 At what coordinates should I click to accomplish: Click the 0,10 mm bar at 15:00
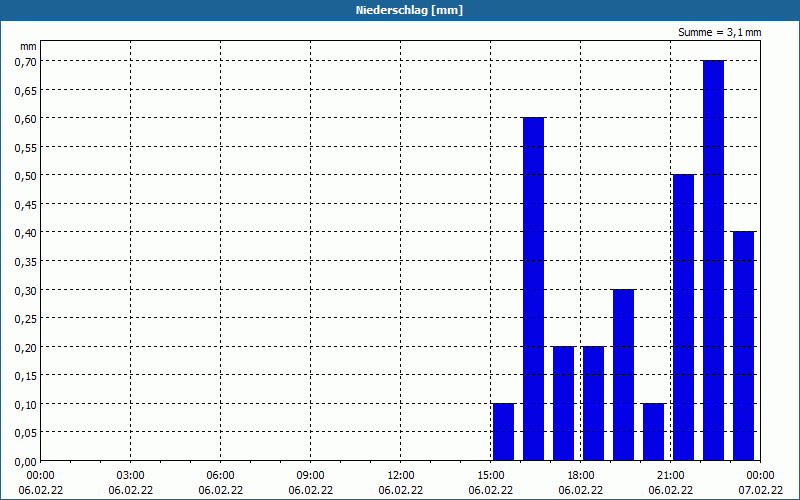504,432
